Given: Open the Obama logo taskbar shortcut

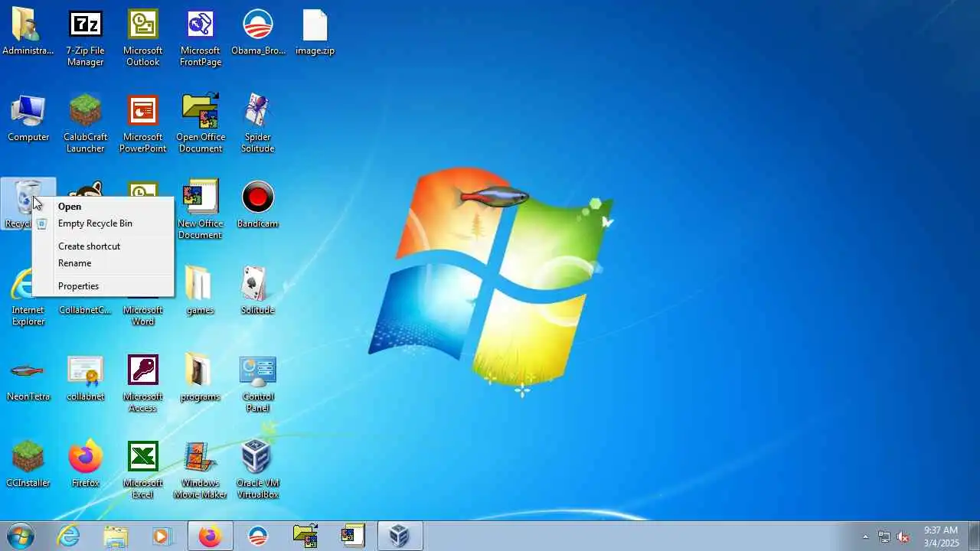Looking at the screenshot, I should click(258, 536).
